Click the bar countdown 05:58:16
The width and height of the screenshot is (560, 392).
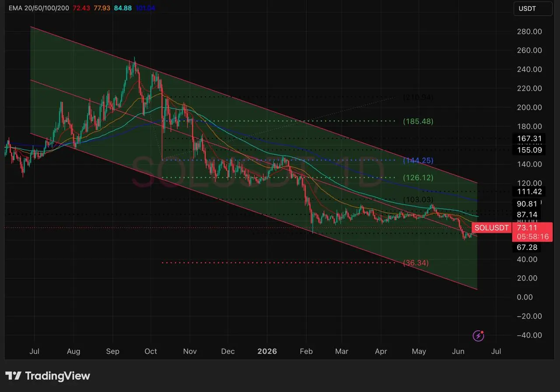pyautogui.click(x=532, y=237)
